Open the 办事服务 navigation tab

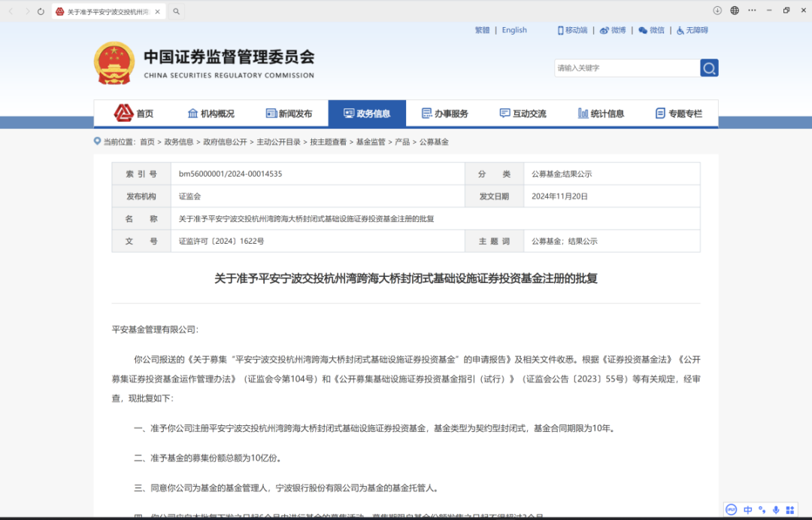445,113
